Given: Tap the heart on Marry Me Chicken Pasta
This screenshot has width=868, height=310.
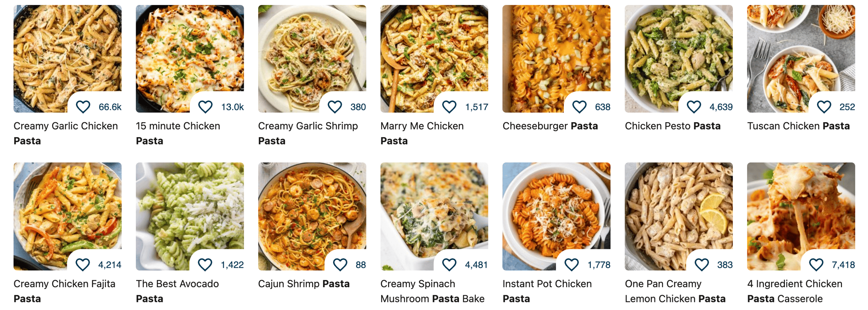Looking at the screenshot, I should click(449, 107).
